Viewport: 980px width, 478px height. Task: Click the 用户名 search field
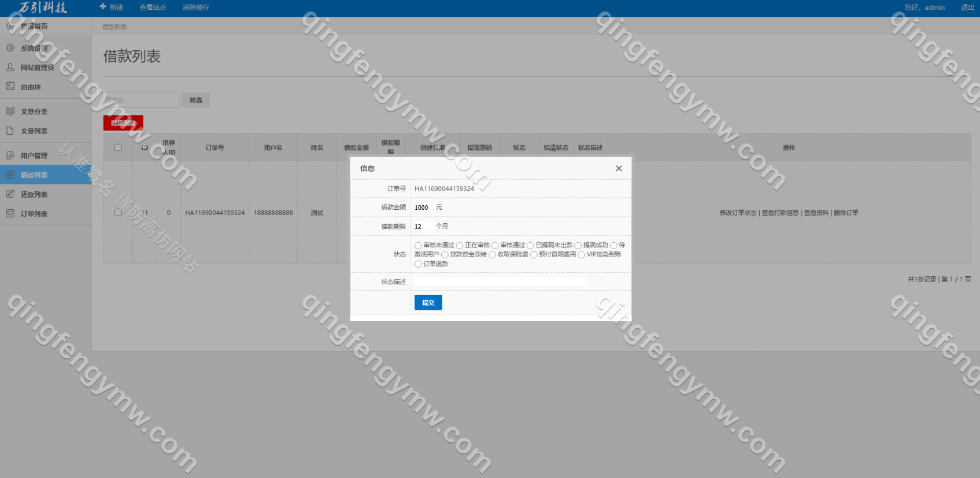[x=142, y=100]
